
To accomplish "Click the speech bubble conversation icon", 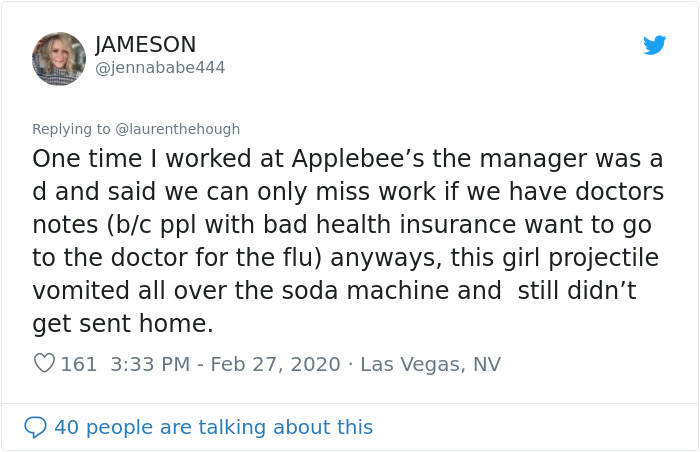I will pyautogui.click(x=35, y=427).
